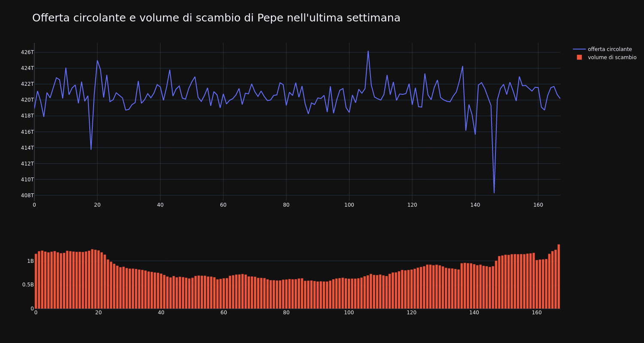Screen dimensions: 644x343
Task: Click the 40 tick on lower bar chart x-axis
Action: [x=161, y=313]
